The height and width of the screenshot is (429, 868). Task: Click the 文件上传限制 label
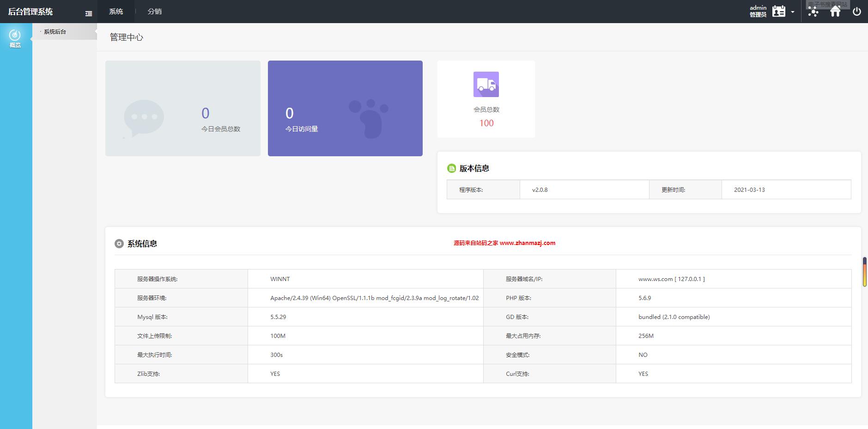coord(154,336)
